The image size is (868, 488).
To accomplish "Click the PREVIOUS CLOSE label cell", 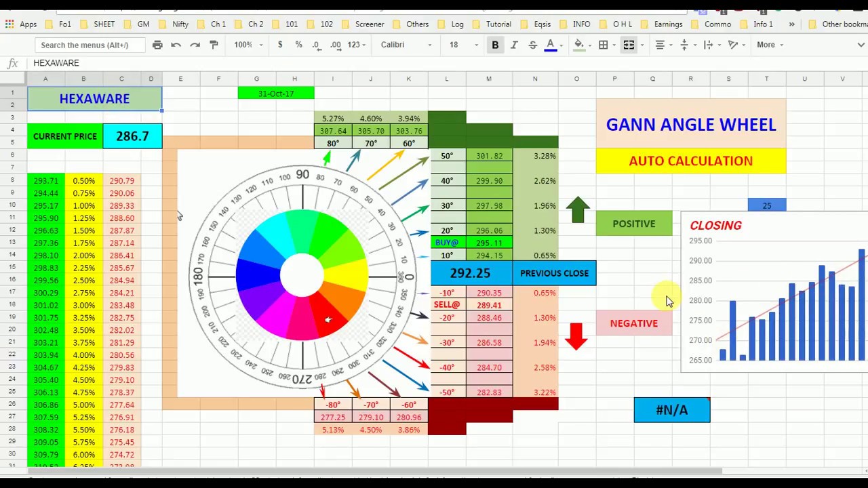I will [554, 273].
